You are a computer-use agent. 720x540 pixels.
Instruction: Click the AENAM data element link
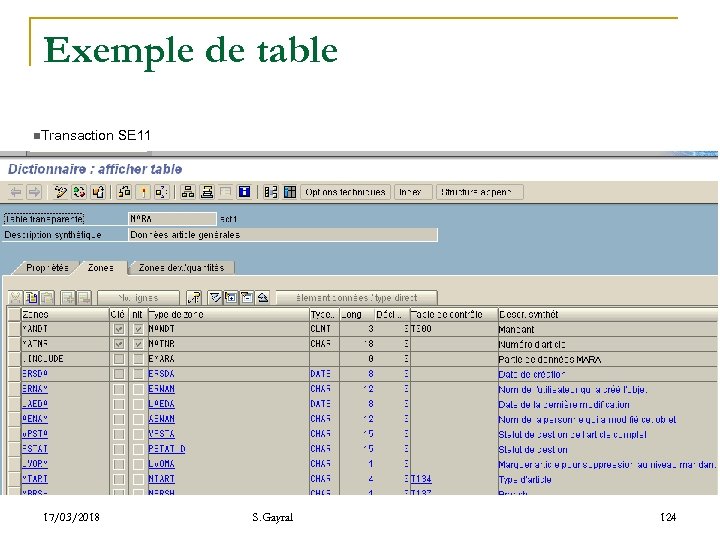161,419
